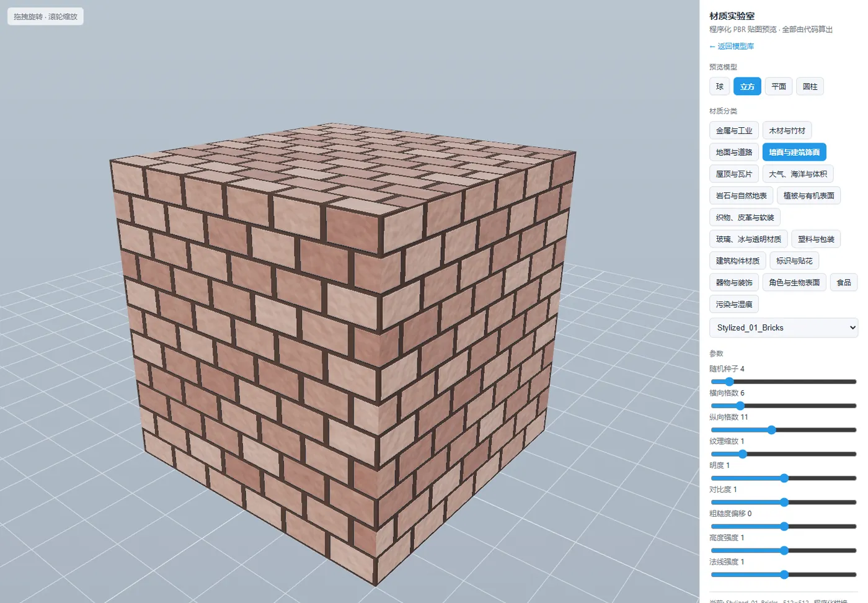Choose the 大气、海洋与体积 category
The height and width of the screenshot is (603, 868).
pos(798,174)
